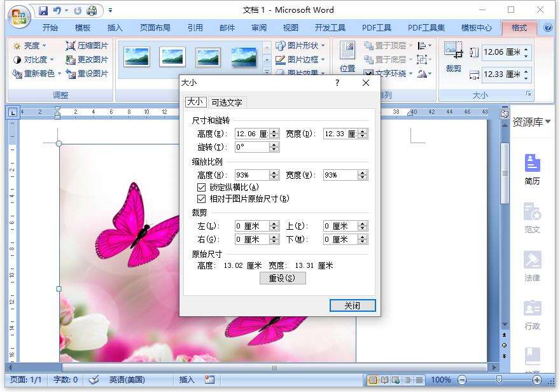This screenshot has width=560, height=392.
Task: Click 更改图片 change picture
Action: pyautogui.click(x=87, y=60)
